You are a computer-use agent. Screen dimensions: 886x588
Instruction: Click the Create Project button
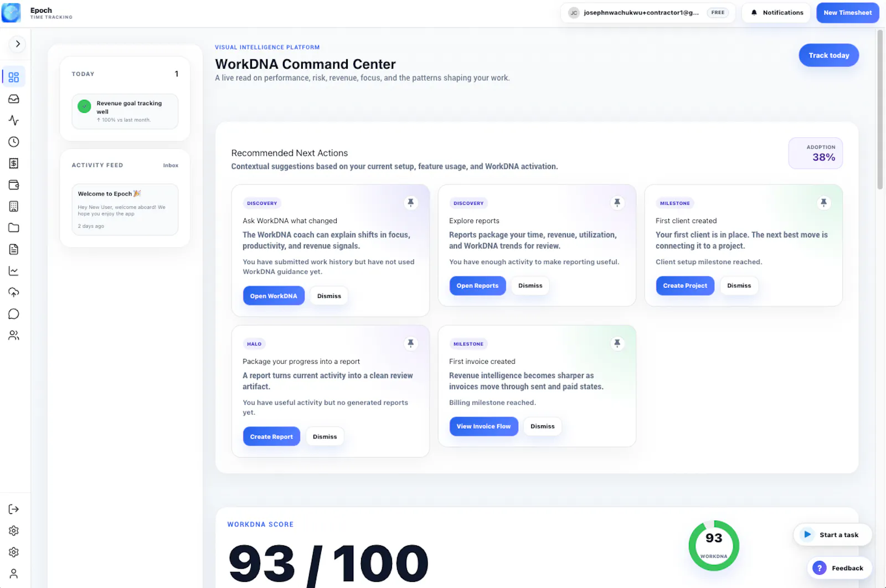pyautogui.click(x=685, y=286)
